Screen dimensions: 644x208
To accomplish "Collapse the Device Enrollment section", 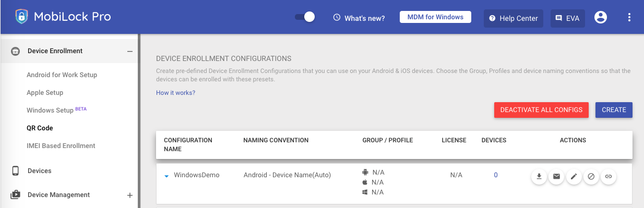I will pyautogui.click(x=130, y=51).
